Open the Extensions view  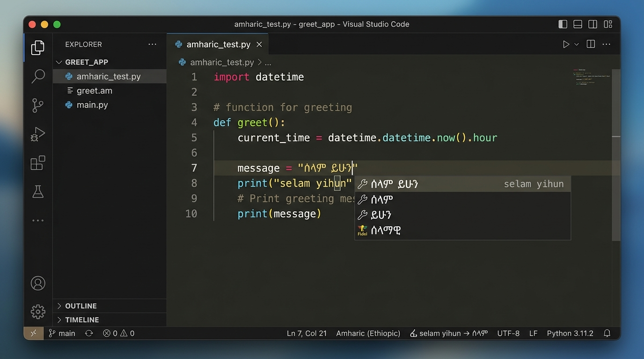[x=38, y=163]
